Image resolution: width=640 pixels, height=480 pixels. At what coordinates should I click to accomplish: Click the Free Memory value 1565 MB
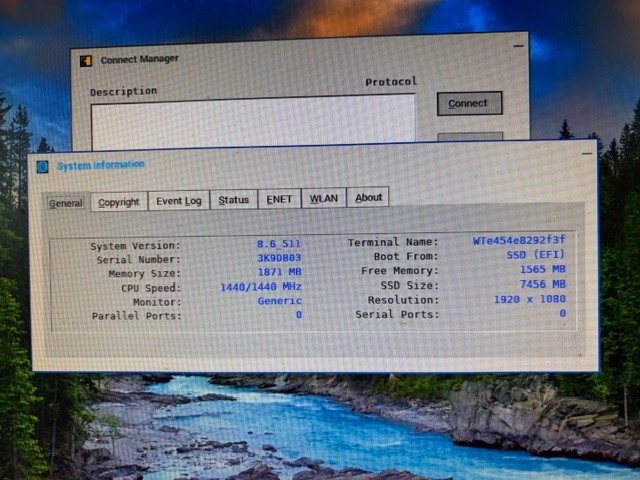click(x=542, y=269)
